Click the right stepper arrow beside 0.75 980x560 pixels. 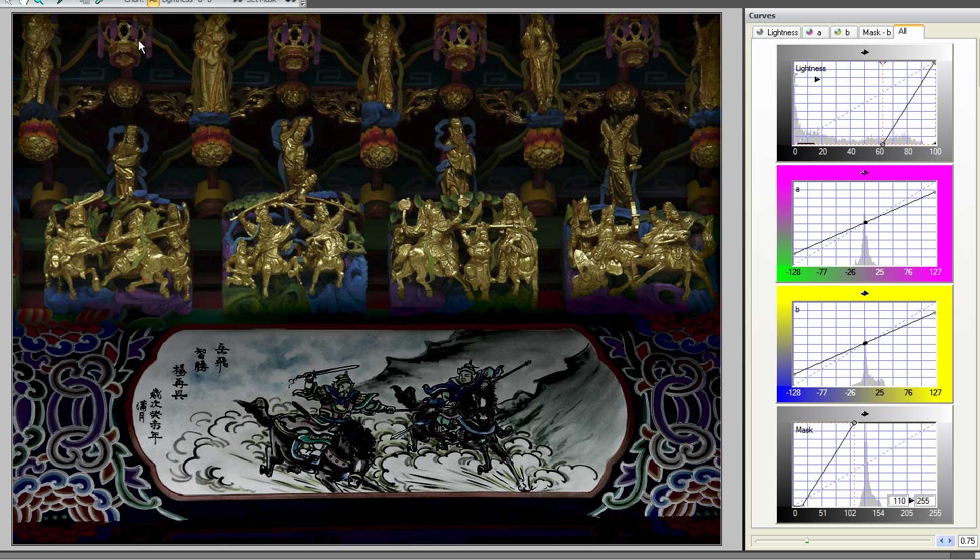click(950, 540)
